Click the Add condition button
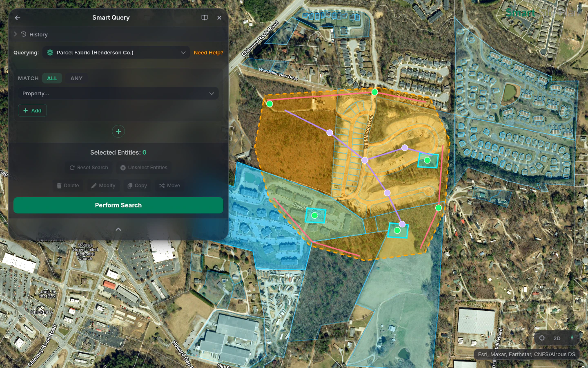 point(32,110)
